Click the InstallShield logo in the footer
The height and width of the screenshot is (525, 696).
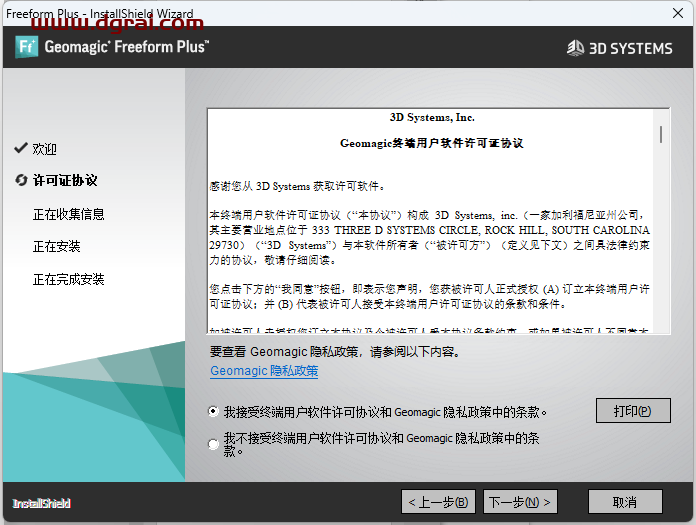[x=41, y=503]
